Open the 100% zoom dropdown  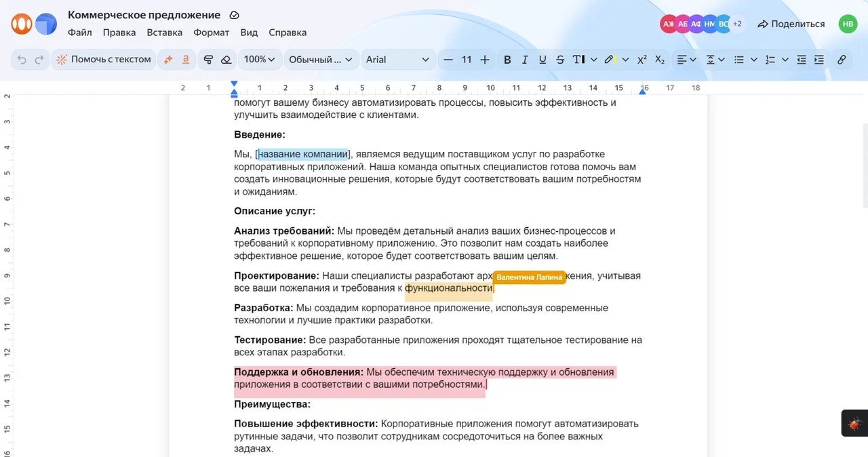pyautogui.click(x=260, y=60)
